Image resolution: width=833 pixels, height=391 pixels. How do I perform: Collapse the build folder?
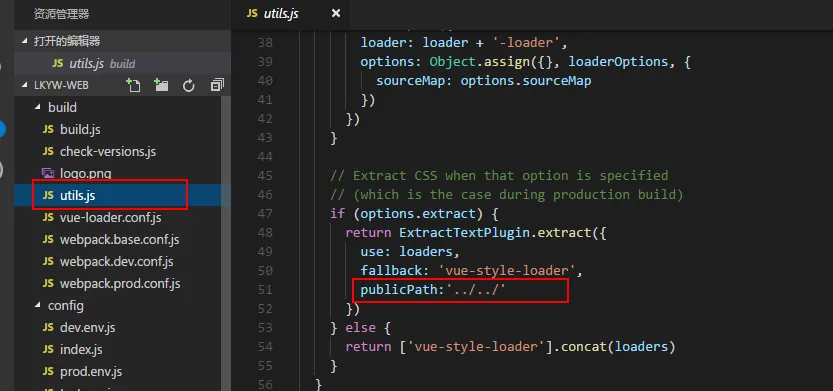click(37, 107)
